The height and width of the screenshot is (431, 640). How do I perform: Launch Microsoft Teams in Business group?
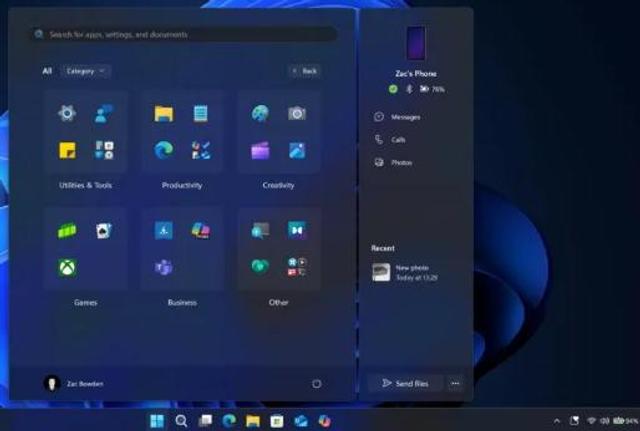[x=164, y=268]
